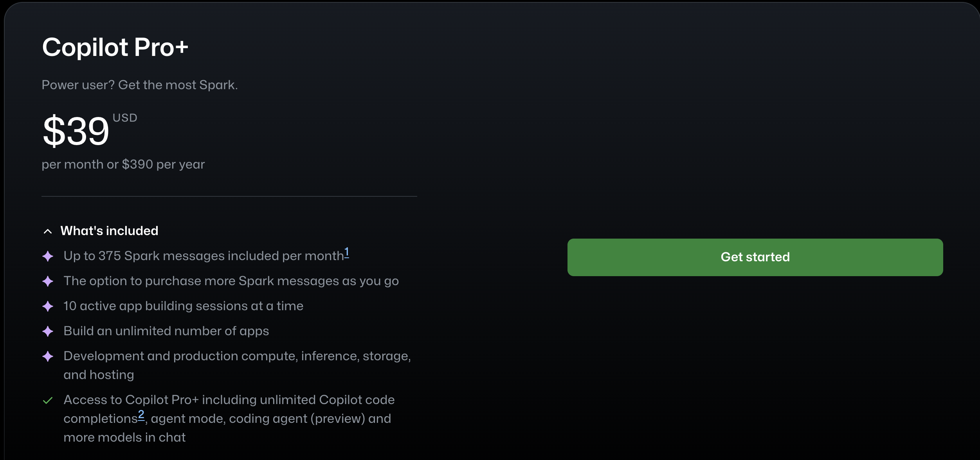Image resolution: width=980 pixels, height=460 pixels.
Task: Select the Power user tagline text
Action: point(140,84)
